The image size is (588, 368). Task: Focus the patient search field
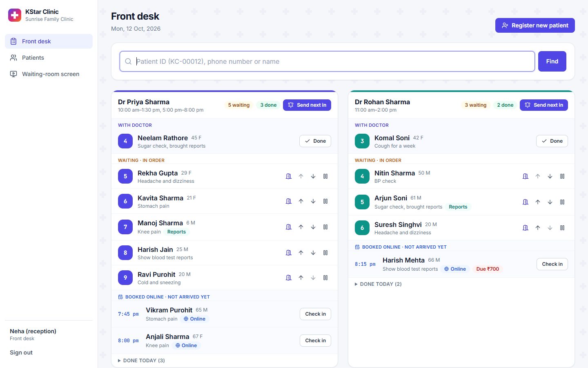point(327,61)
